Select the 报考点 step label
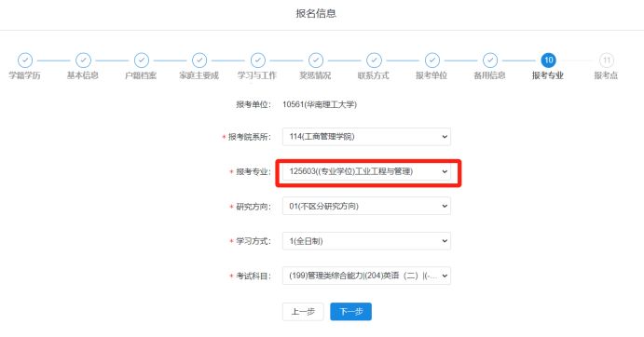 (606, 75)
